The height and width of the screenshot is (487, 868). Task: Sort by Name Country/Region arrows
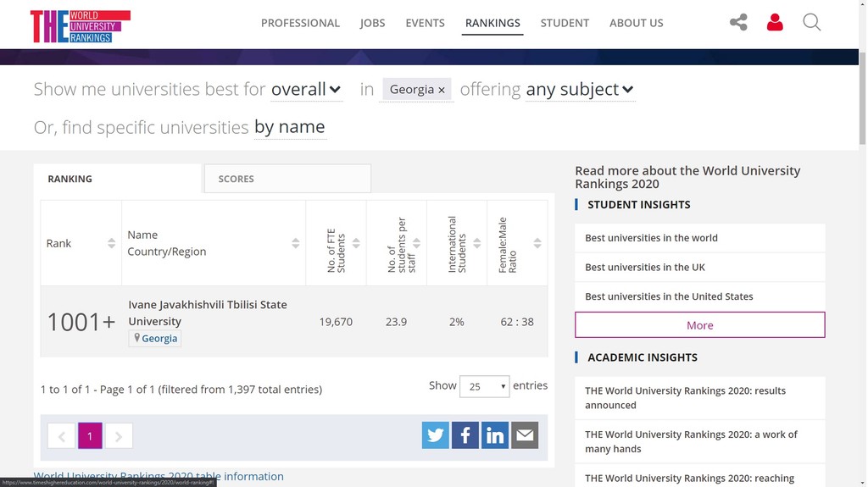click(296, 243)
